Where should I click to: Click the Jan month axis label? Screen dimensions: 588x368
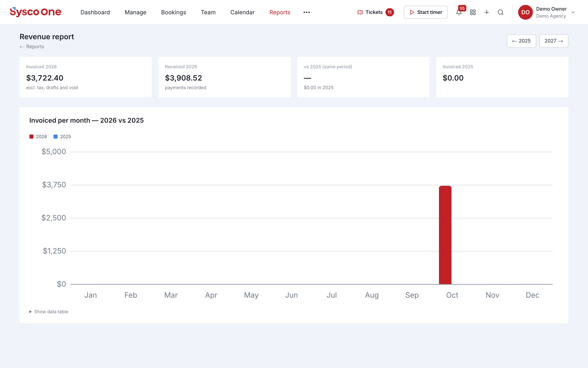coord(91,295)
